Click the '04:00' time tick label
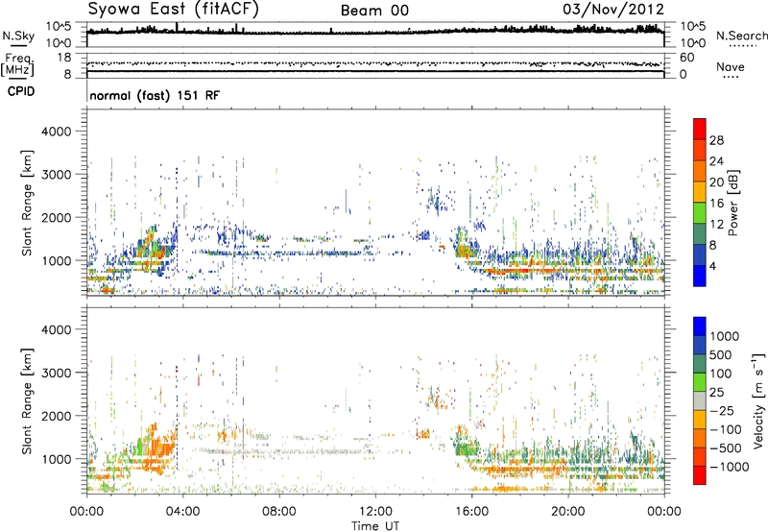 pos(183,512)
